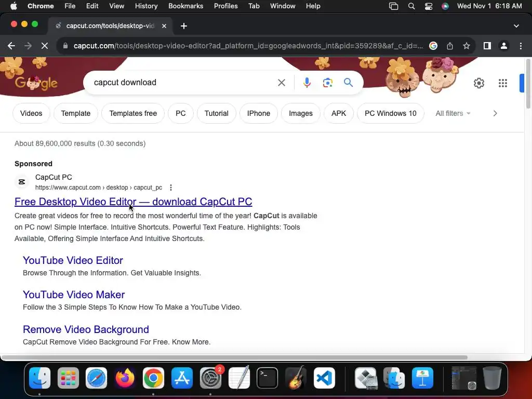Submit search with the magnifier icon
The width and height of the screenshot is (532, 399).
[x=348, y=83]
